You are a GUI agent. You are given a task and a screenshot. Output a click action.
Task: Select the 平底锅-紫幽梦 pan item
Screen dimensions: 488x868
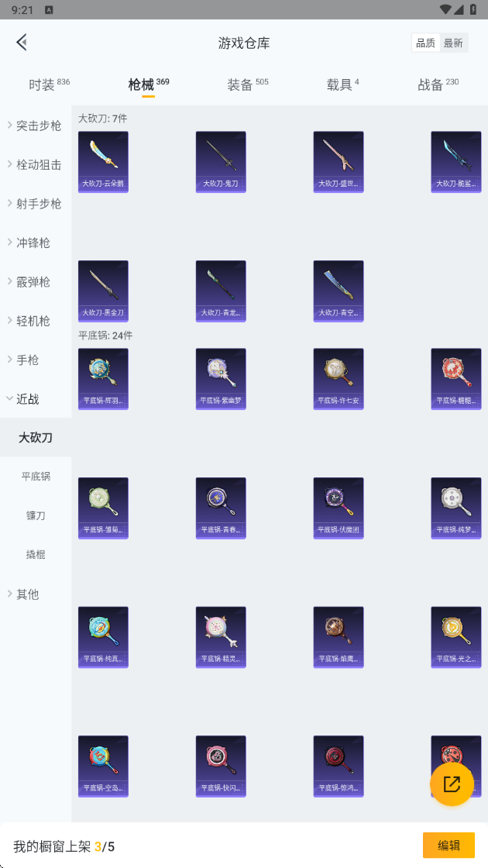pos(221,379)
